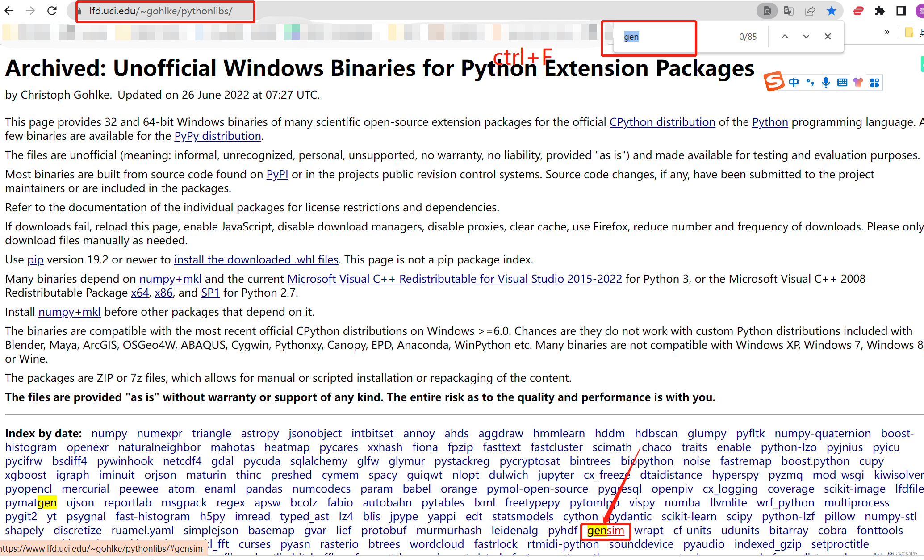Jump to the shapely index entry
Viewport: 924px width, 560px height.
point(25,530)
